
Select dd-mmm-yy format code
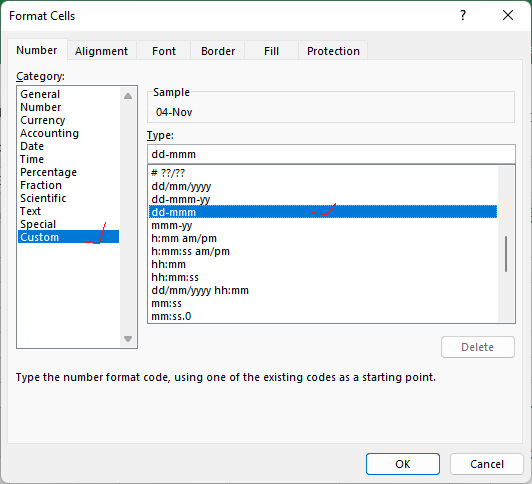[323, 199]
